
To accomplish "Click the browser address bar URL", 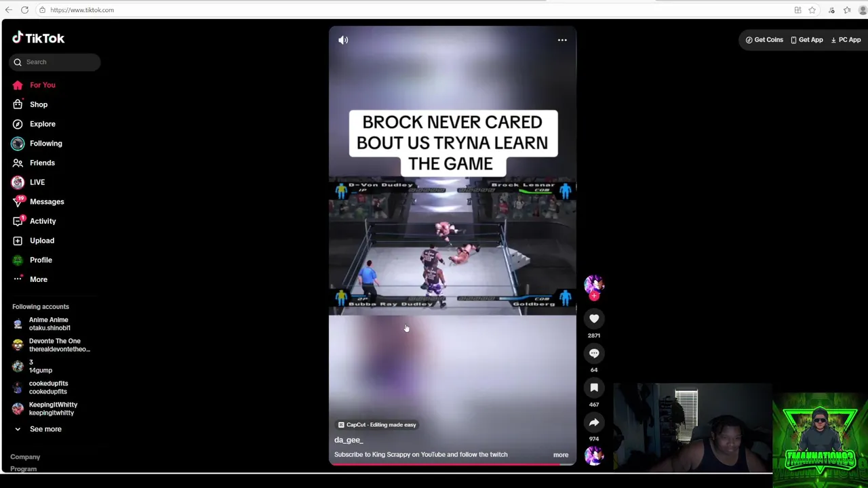I will [x=82, y=10].
